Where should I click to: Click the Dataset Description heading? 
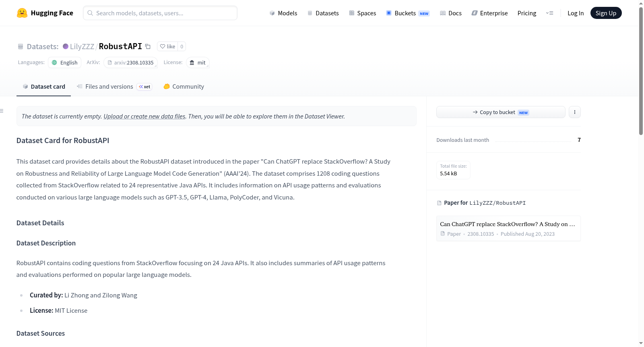46,243
